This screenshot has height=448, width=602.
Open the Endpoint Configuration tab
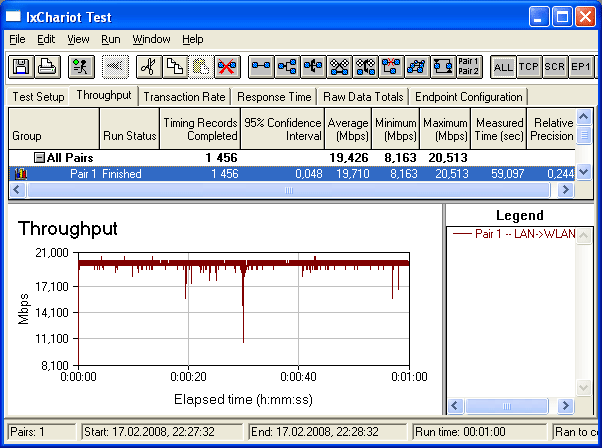(469, 97)
